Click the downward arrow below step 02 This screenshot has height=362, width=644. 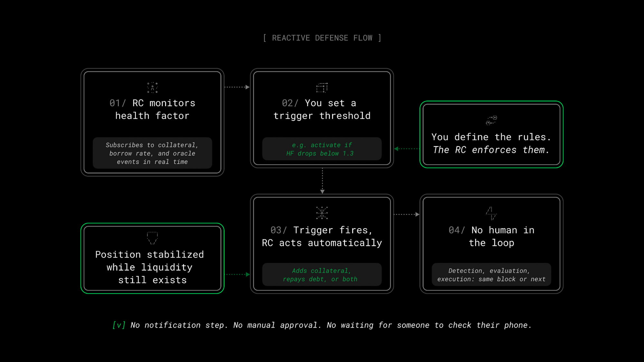(322, 181)
